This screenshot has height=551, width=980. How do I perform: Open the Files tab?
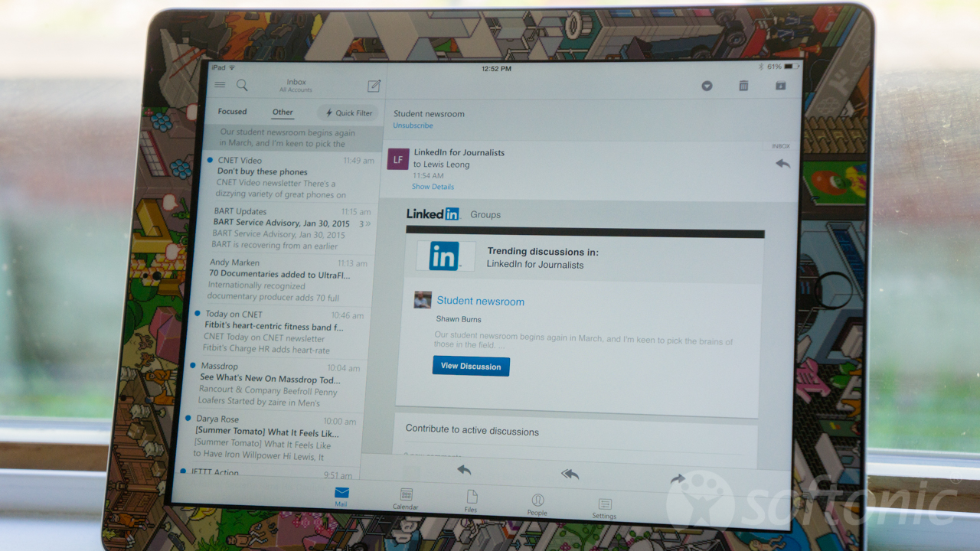coord(472,501)
